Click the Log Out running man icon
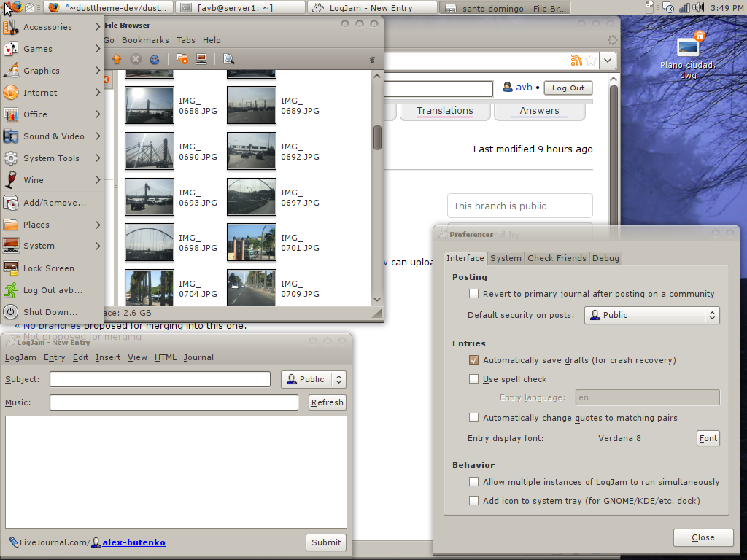Screen dimensions: 747x560 pos(11,290)
